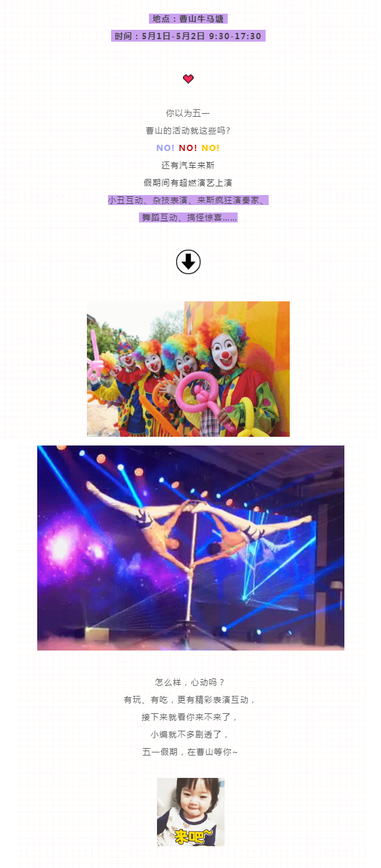Viewport: 381px width, 868px height.
Task: Click highlighted '舞蹈互动、搞怪惊喜……' line
Action: 188,217
